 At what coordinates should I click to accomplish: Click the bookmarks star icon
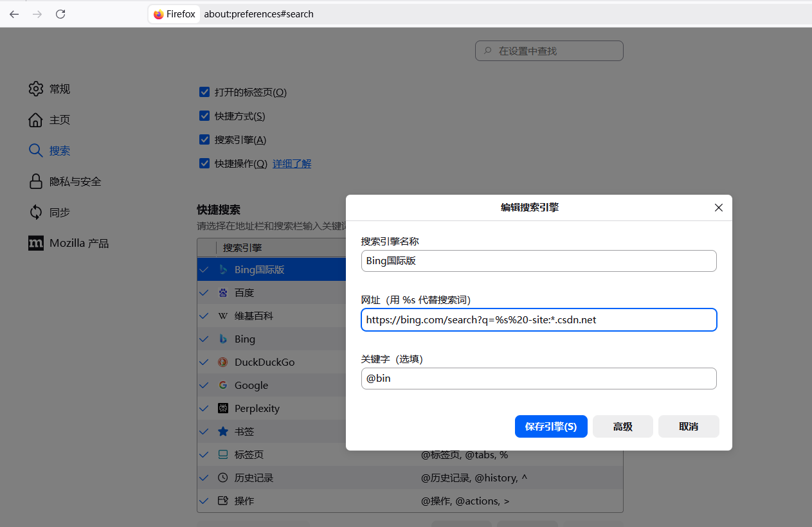coord(223,432)
